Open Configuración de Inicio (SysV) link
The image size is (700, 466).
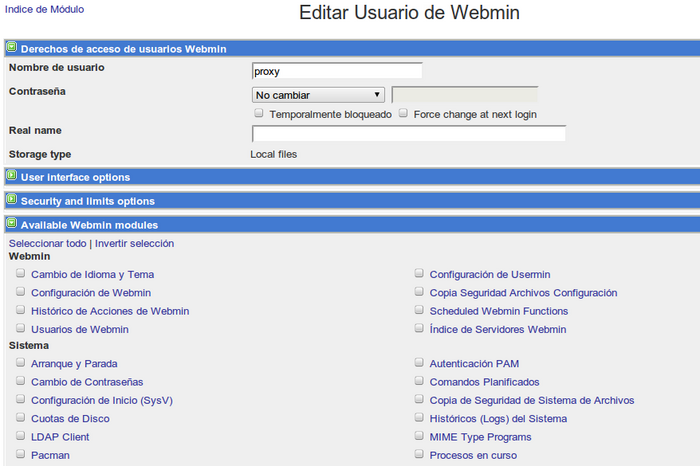tap(102, 400)
